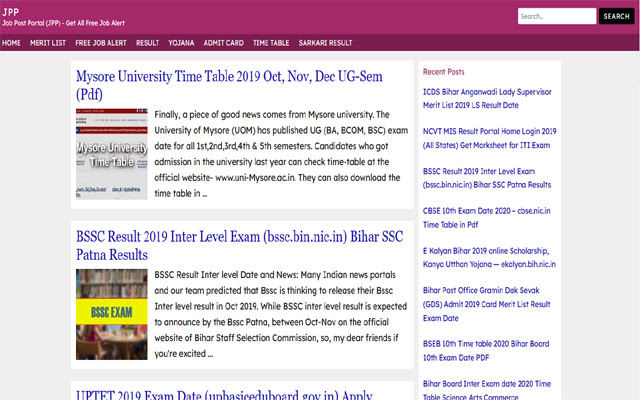The height and width of the screenshot is (400, 640).
Task: Open BSEB 10th Time table 2020 recent post
Action: click(486, 351)
